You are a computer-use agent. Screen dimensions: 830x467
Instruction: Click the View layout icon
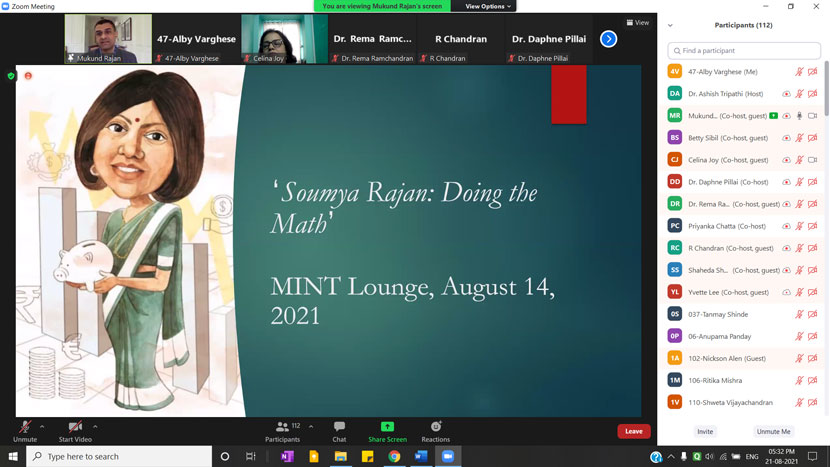pos(630,23)
